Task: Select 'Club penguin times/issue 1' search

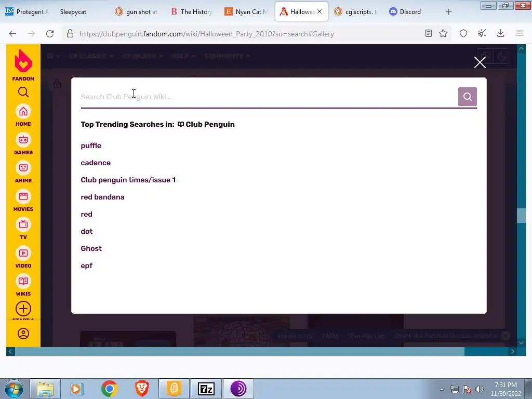Action: coord(128,180)
